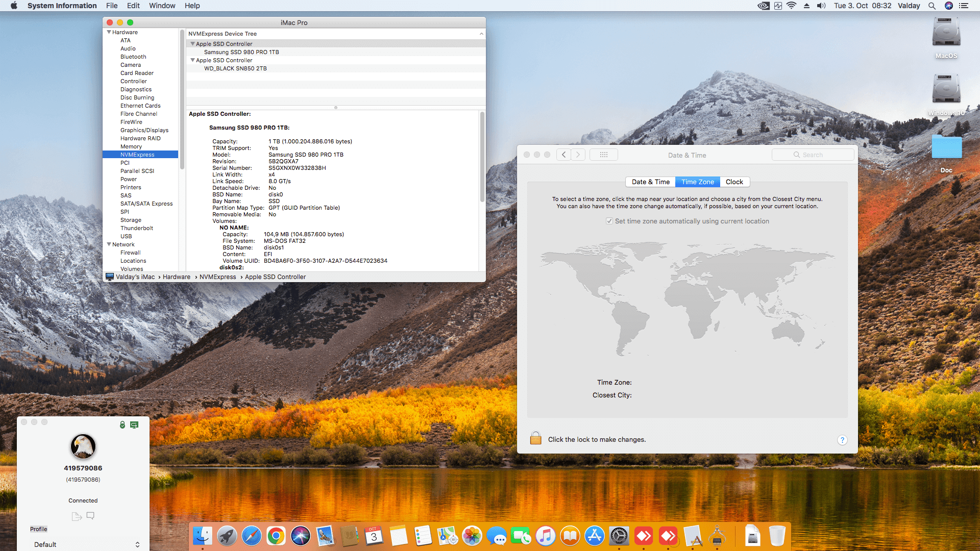Viewport: 980px width, 551px height.
Task: Click the lock to make Date & Time changes
Action: coord(535,438)
